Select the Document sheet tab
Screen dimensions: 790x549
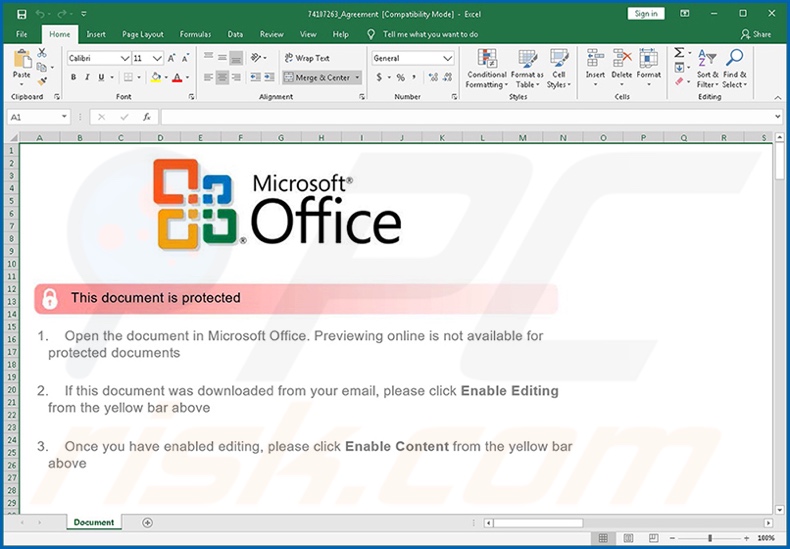pyautogui.click(x=94, y=522)
